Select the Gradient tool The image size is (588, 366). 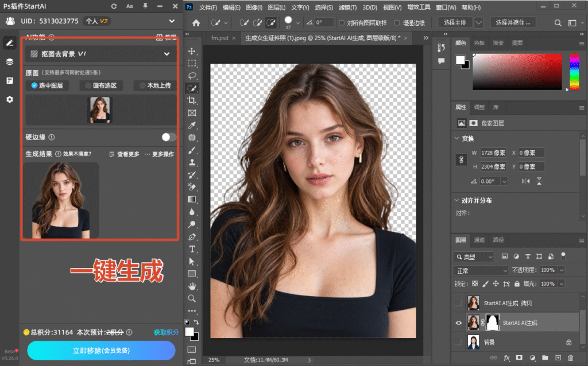point(192,199)
